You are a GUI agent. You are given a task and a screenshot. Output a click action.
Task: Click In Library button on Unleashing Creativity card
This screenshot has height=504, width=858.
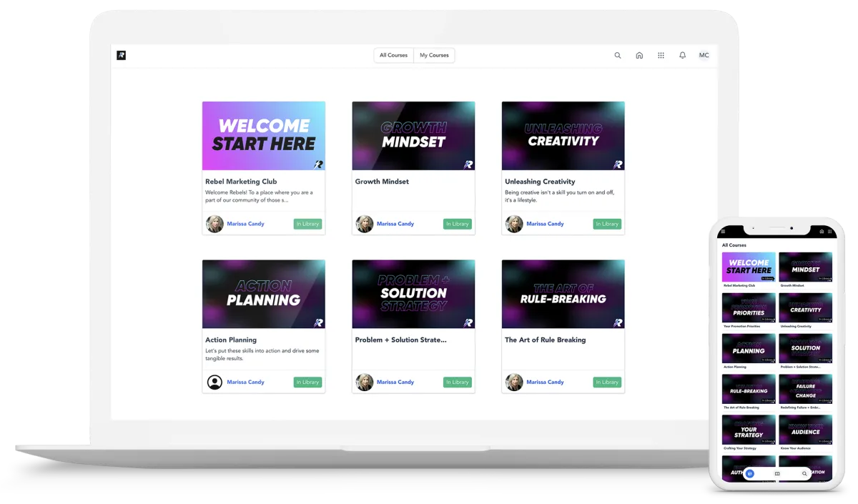(x=607, y=224)
